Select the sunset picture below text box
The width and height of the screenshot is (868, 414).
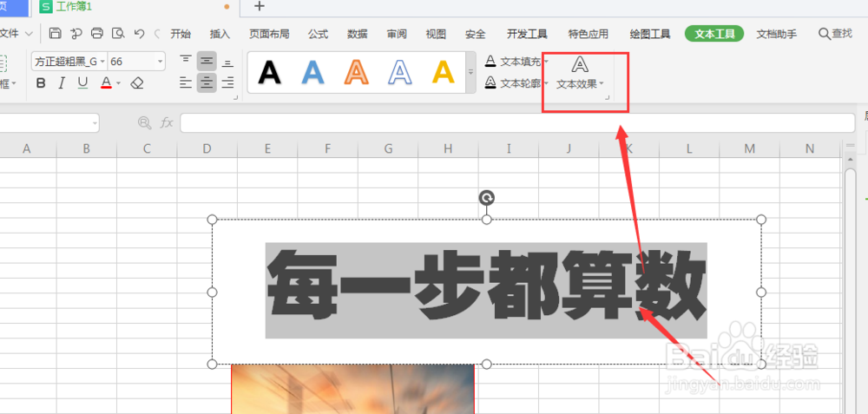(353, 389)
